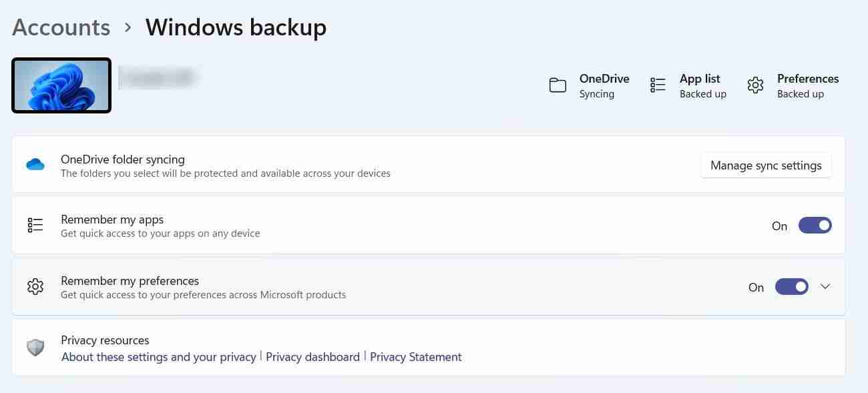
Task: Click the gear icon beside Remember my preferences
Action: [x=35, y=286]
